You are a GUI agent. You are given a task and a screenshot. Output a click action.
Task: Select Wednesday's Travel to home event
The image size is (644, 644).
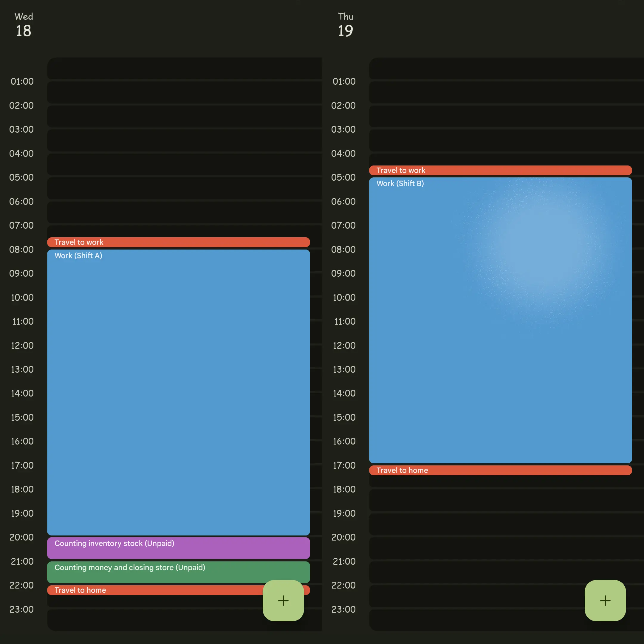tap(150, 590)
